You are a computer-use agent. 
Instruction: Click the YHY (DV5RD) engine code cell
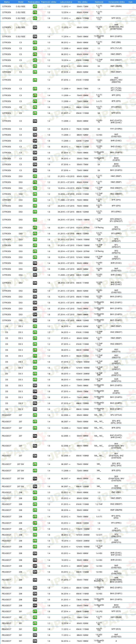[116, 129]
